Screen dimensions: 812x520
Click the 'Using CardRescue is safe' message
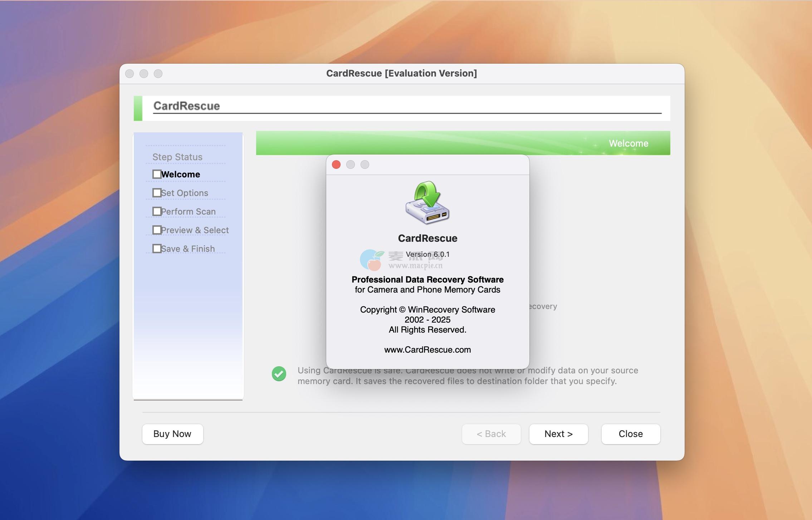[x=468, y=376]
